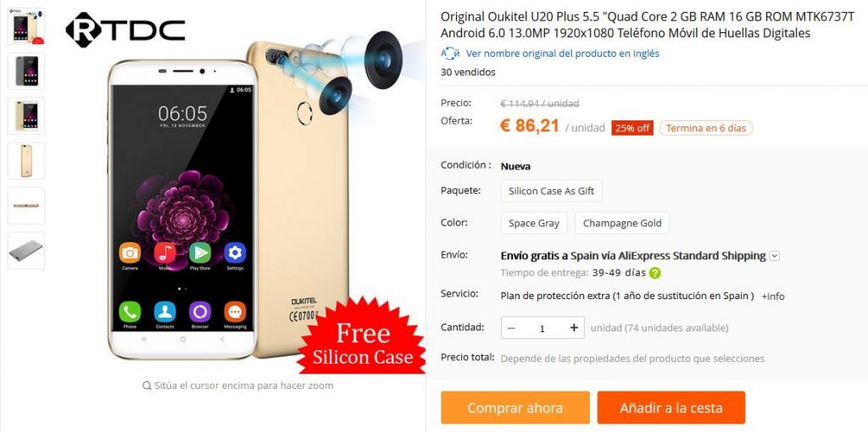Select the first product thumbnail
Screen dimensions: 868x433
[26, 26]
